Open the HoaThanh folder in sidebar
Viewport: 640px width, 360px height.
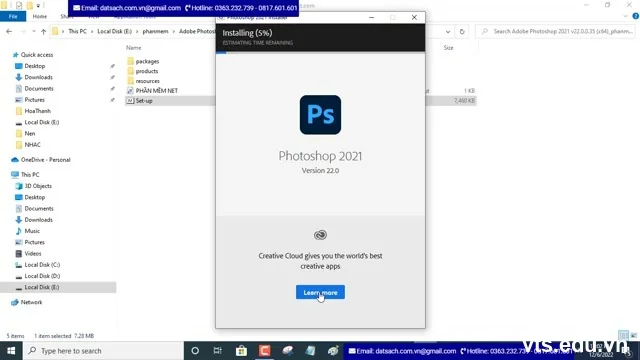pyautogui.click(x=38, y=111)
